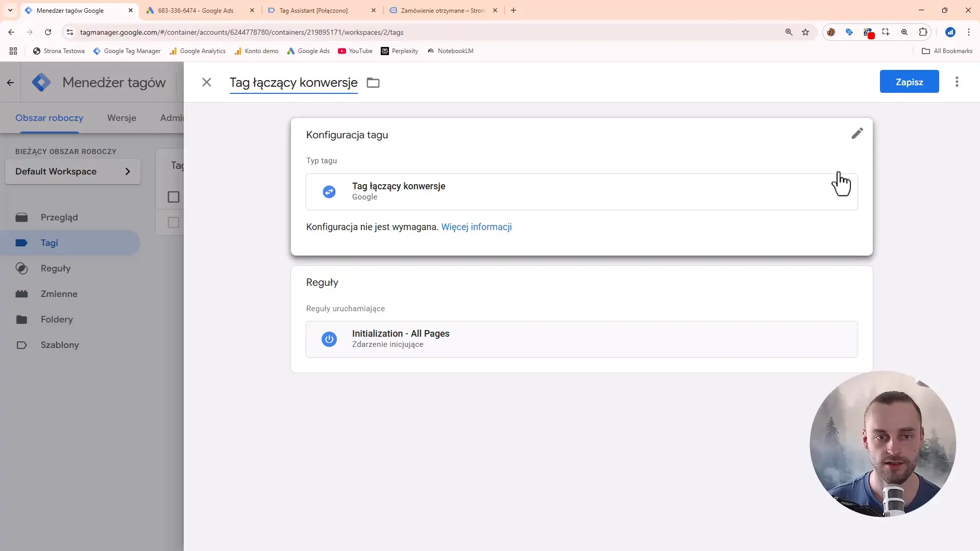
Task: Open the Strona Testowa bookmark
Action: pyautogui.click(x=59, y=51)
